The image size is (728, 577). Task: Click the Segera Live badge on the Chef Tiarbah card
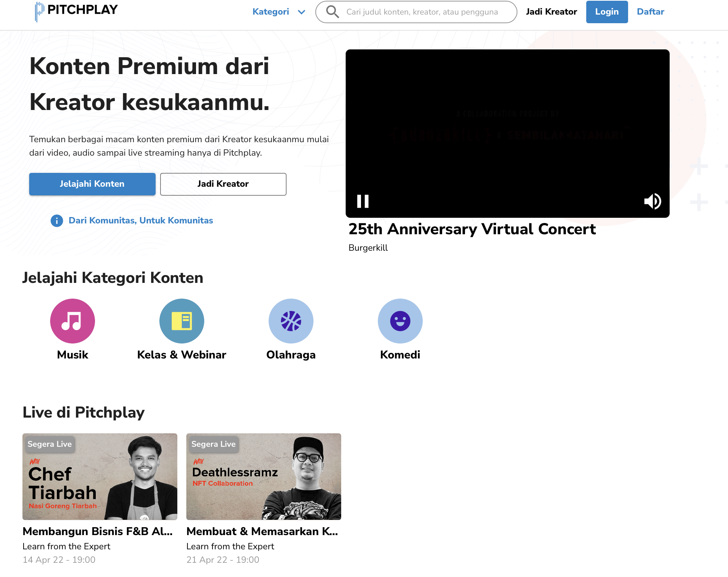click(49, 444)
